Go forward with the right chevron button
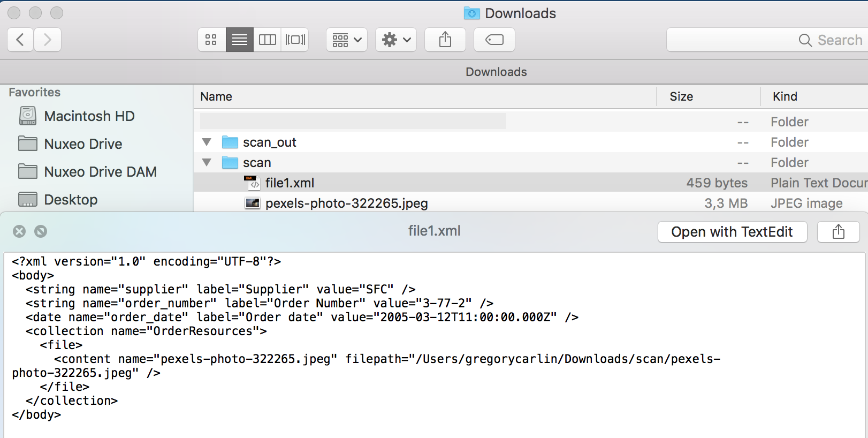The height and width of the screenshot is (438, 868). (48, 40)
